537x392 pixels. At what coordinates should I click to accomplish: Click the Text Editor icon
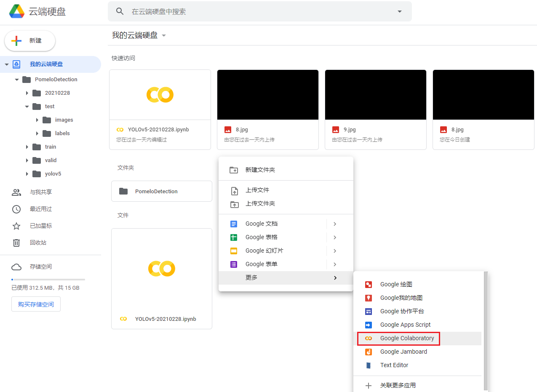pos(369,365)
